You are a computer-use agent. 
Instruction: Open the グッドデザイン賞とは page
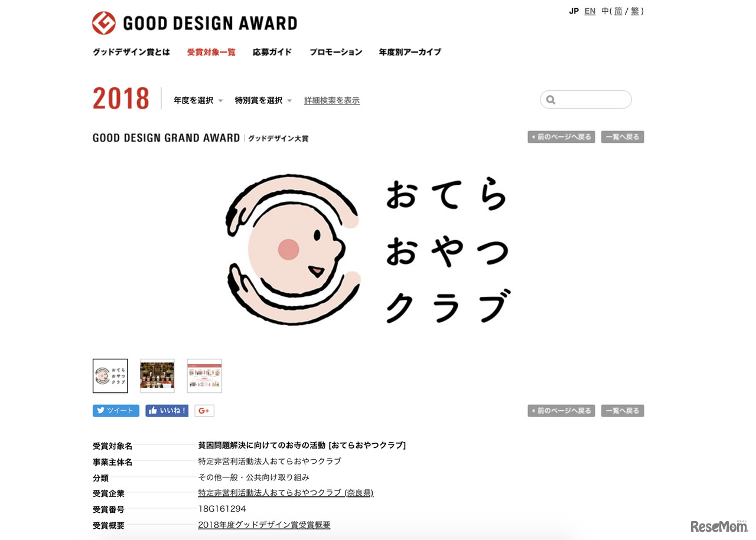click(131, 52)
